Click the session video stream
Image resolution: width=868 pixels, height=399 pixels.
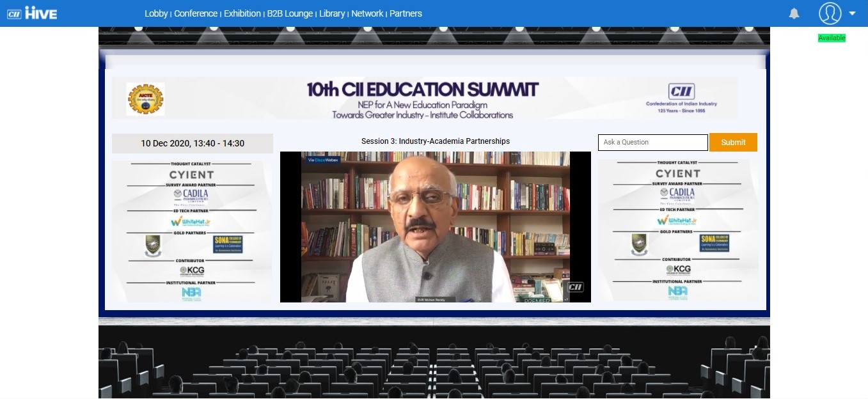point(436,227)
